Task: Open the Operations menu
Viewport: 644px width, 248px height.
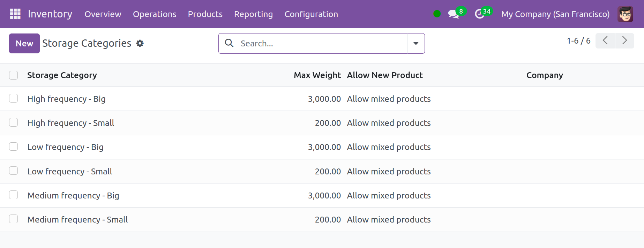Action: (155, 14)
